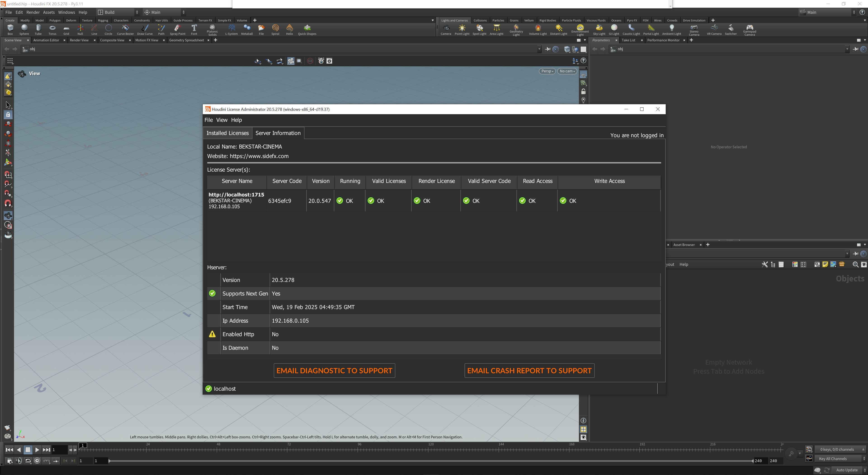
Task: Add a Point Light
Action: coord(462,30)
